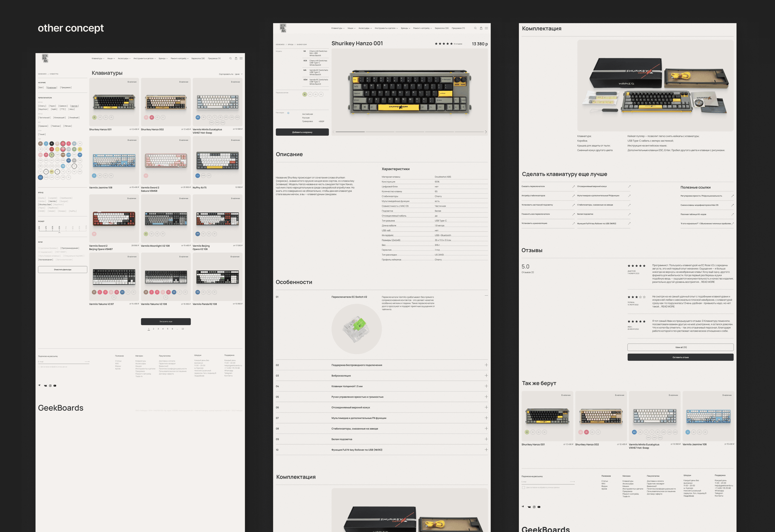
Task: Select blue KPC switch swatch on Varmilo Minilo card
Action: click(198, 117)
